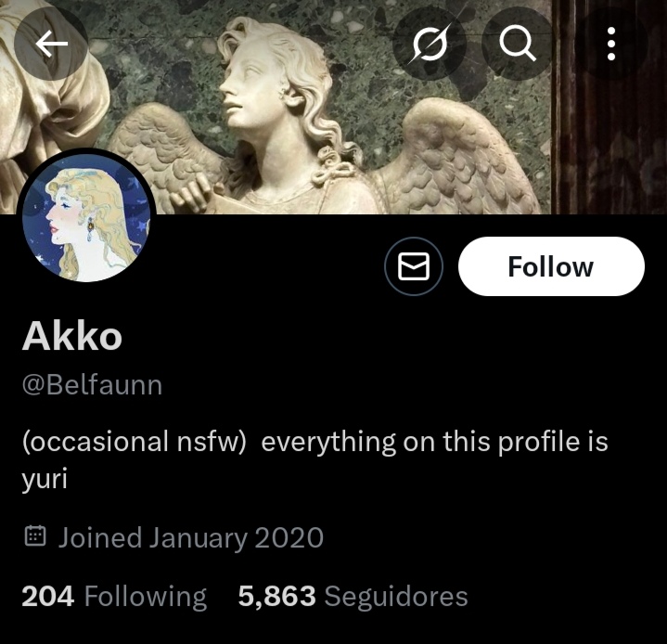Click the calendar icon beside join date
667x644 pixels.
[x=35, y=536]
